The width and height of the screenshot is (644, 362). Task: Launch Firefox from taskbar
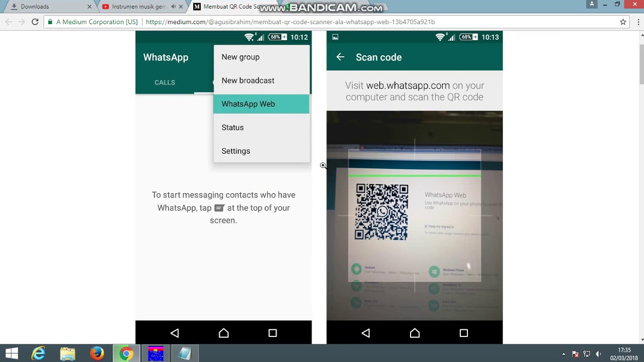coord(97,353)
